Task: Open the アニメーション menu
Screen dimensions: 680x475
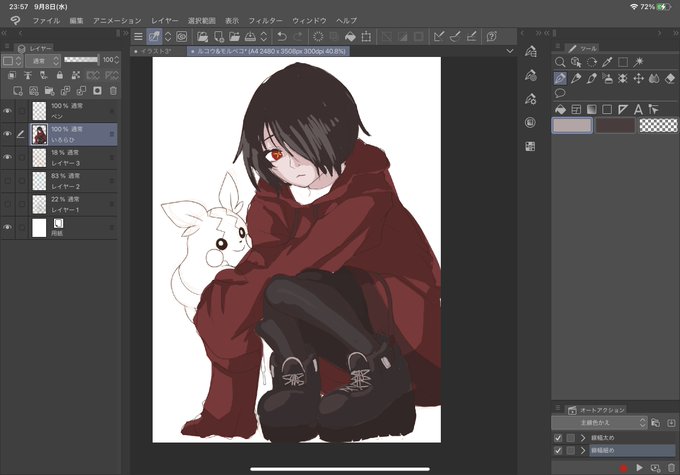Action: pyautogui.click(x=117, y=20)
